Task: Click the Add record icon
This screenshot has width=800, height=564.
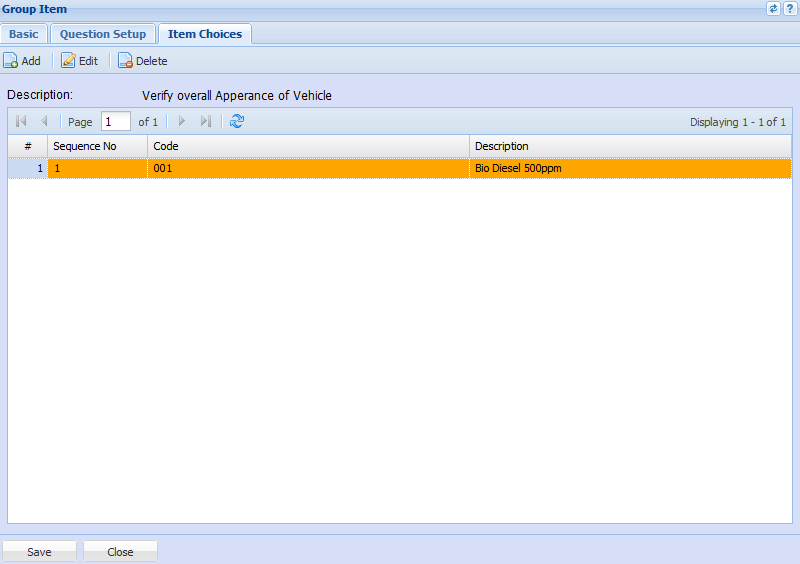Action: (11, 61)
